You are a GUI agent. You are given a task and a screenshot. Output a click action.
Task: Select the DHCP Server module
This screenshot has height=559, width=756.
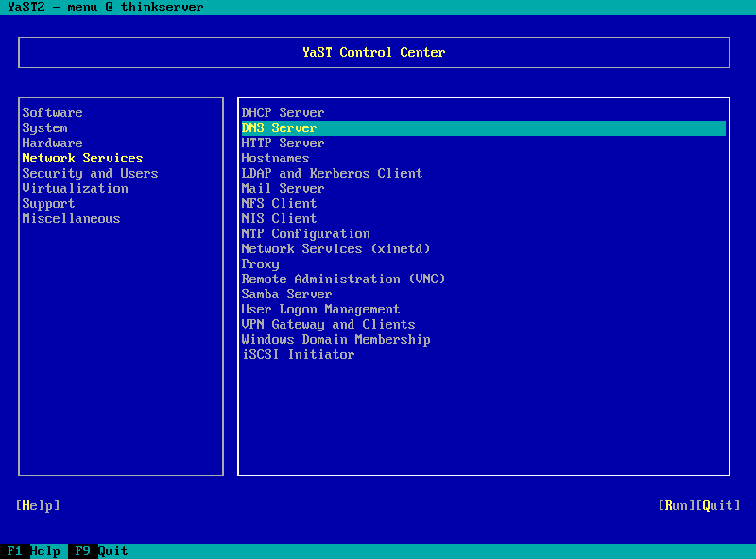point(283,112)
